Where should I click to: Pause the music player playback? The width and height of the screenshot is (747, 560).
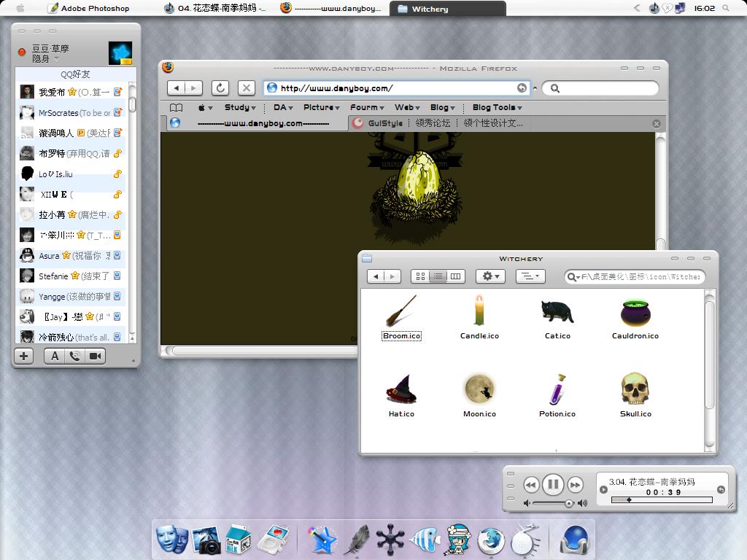(x=553, y=484)
